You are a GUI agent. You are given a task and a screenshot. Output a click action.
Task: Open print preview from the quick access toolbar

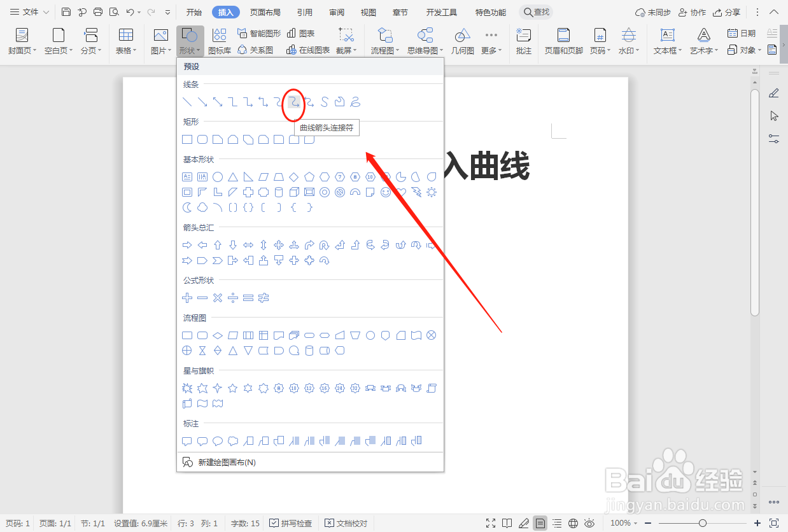click(x=114, y=12)
